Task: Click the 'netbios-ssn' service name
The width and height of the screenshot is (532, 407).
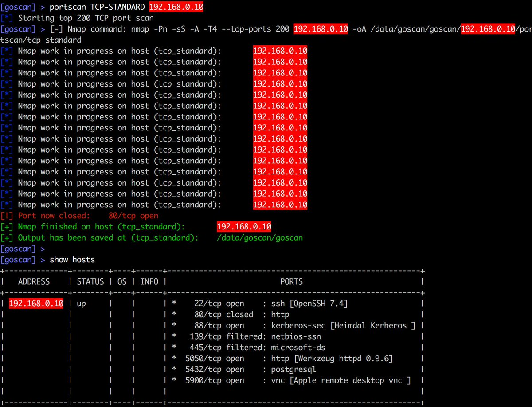Action: [x=296, y=336]
